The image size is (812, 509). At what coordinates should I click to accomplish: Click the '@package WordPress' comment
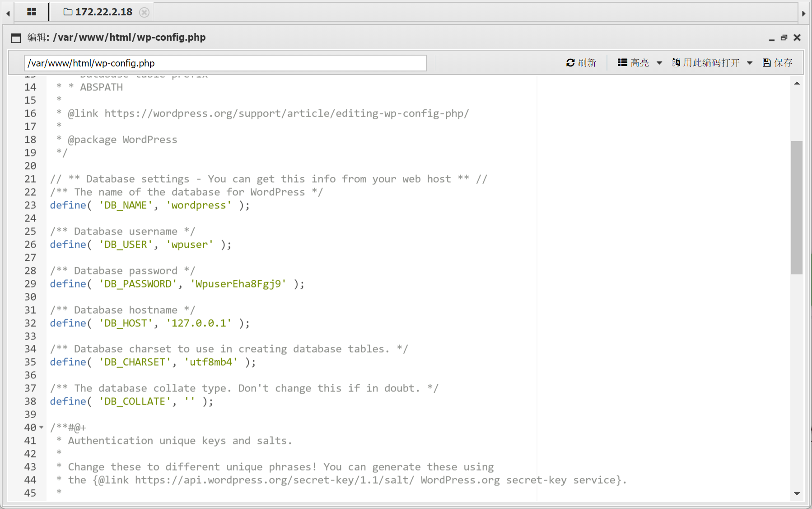coord(122,140)
